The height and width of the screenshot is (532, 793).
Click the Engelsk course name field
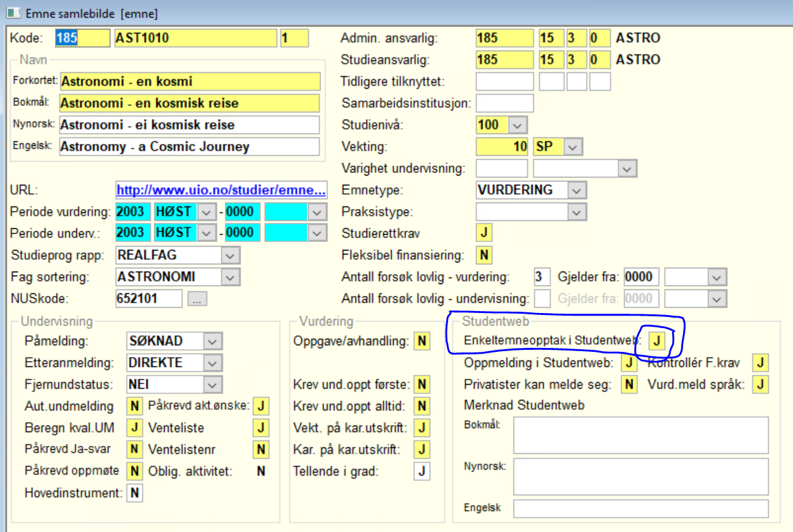point(190,147)
